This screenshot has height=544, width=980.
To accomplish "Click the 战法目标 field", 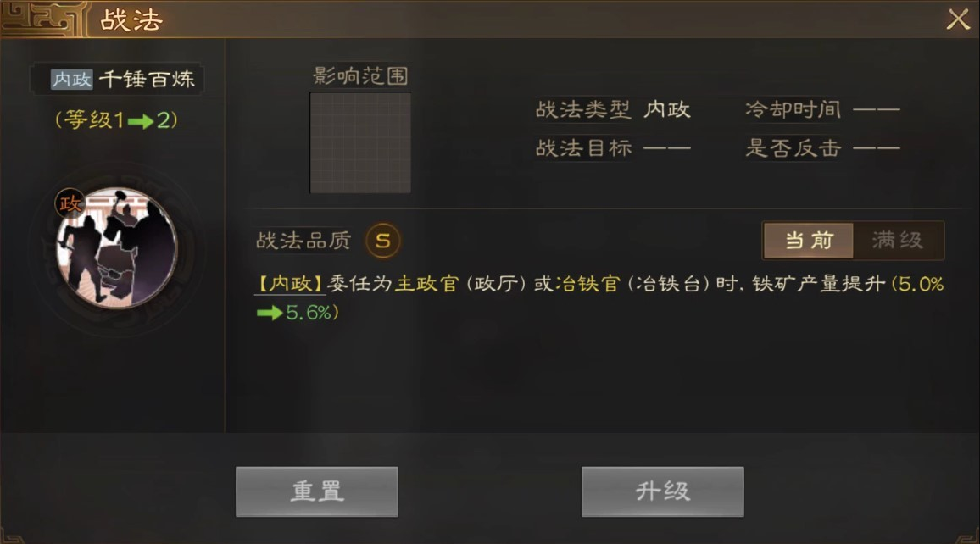I will [x=613, y=148].
